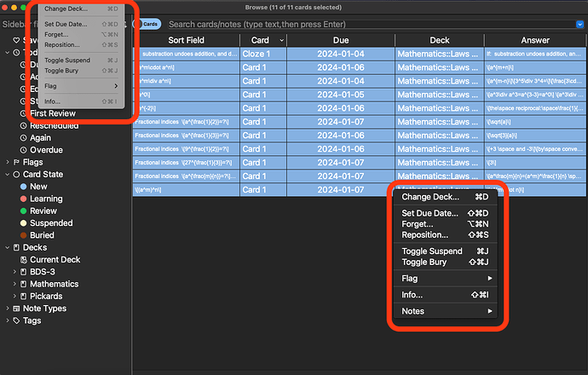Open the Flag submenu in context menu
This screenshot has width=588, height=375.
[445, 278]
